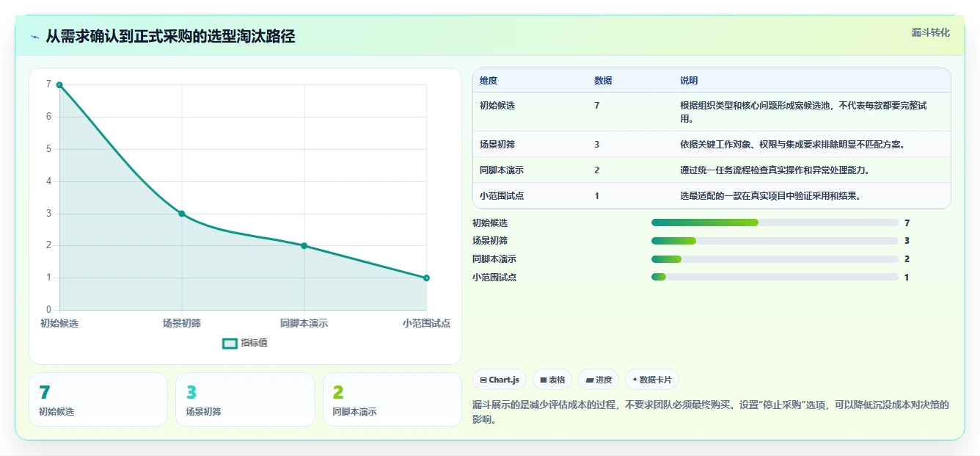Click the chart data point for 初始候选

pos(59,84)
